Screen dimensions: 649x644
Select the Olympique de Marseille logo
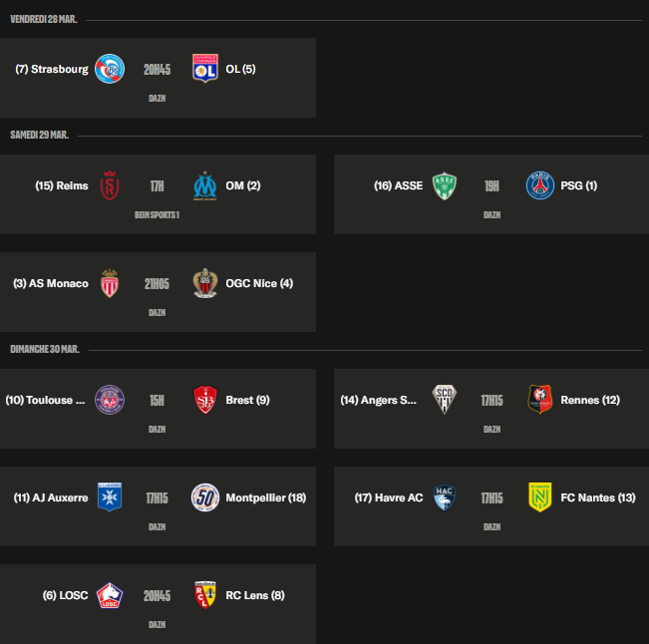coord(204,185)
